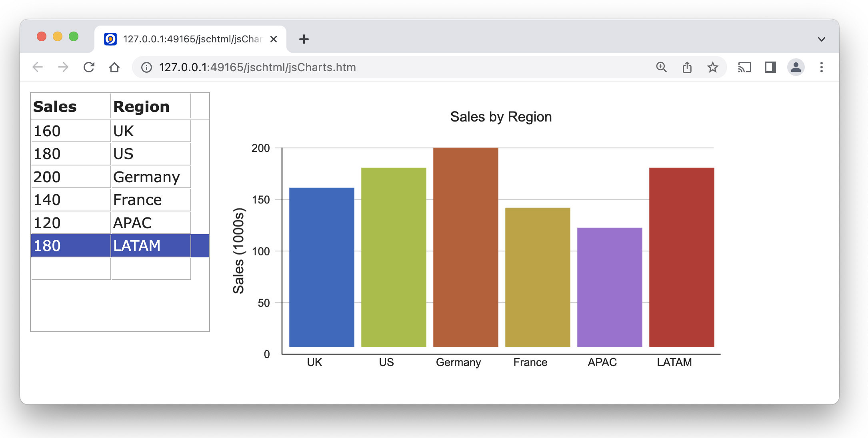This screenshot has height=438, width=868.
Task: Click the Region column header
Action: pyautogui.click(x=141, y=106)
